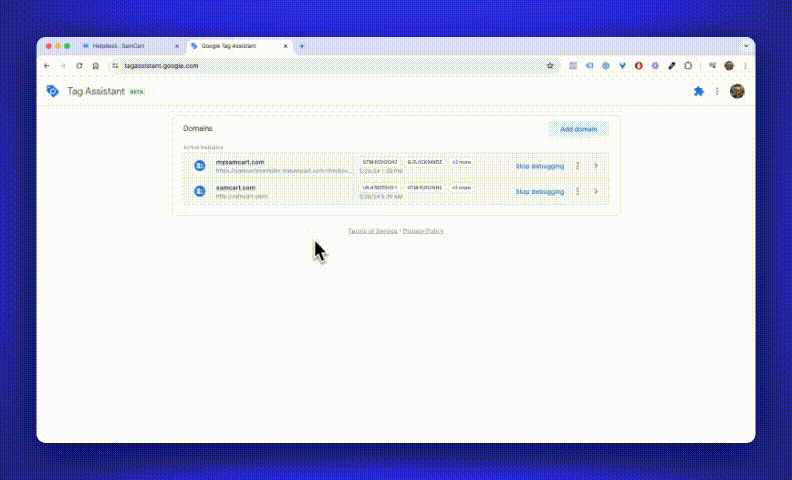Click the blue V-shaped extension icon

pyautogui.click(x=622, y=66)
